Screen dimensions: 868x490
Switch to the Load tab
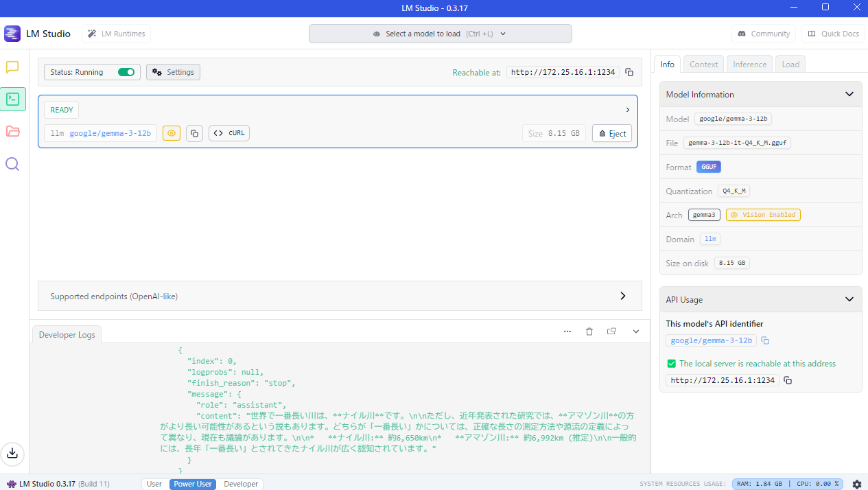(x=790, y=64)
